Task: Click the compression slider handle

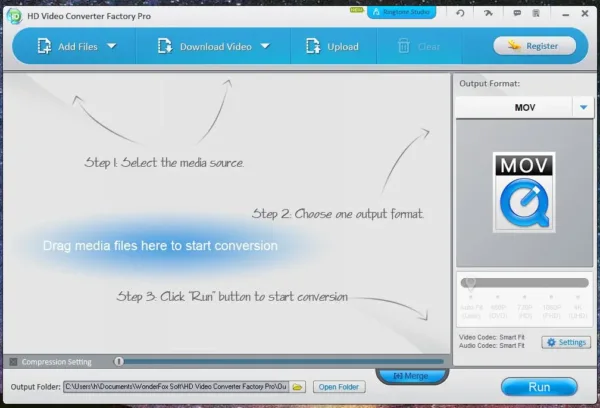Action: (x=119, y=361)
